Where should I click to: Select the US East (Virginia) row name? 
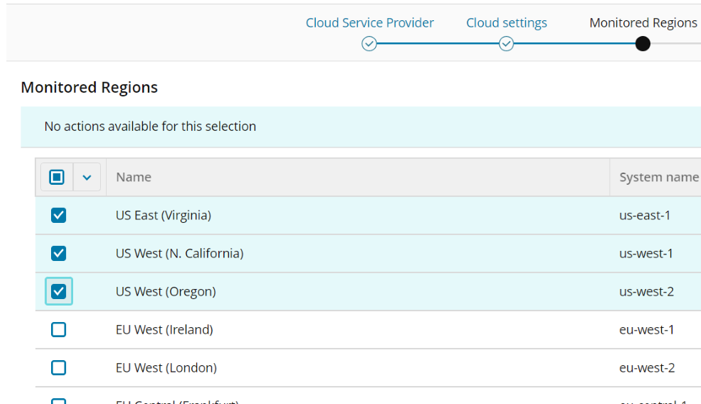(x=163, y=215)
